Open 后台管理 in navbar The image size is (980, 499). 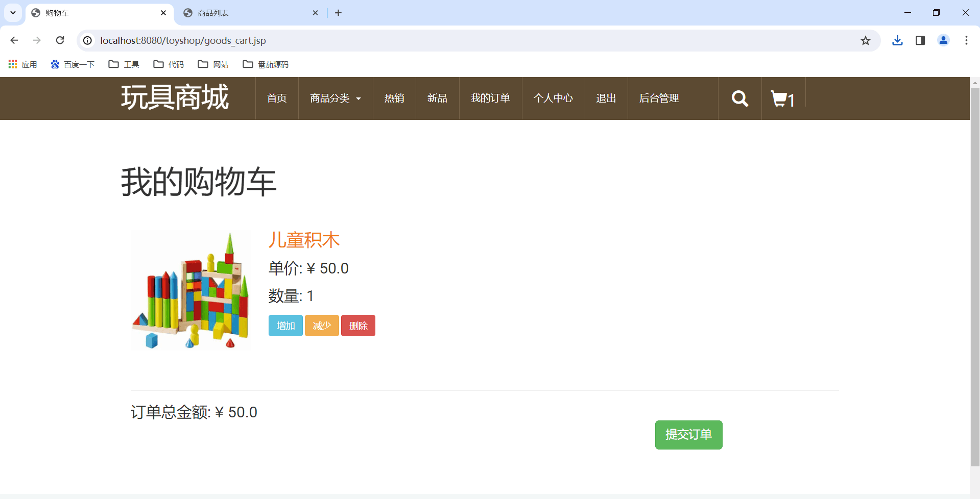[x=659, y=98]
